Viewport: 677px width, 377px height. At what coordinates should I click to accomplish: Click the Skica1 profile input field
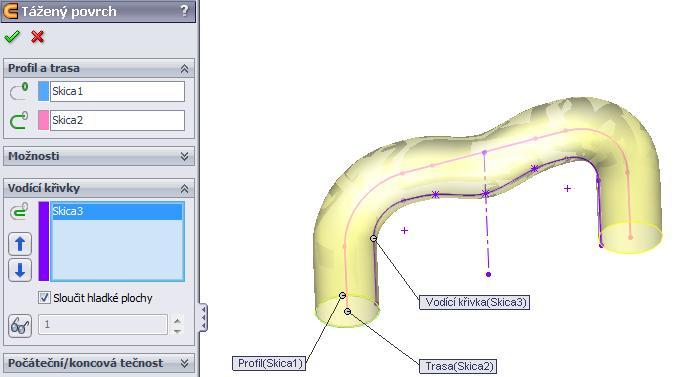pos(117,91)
